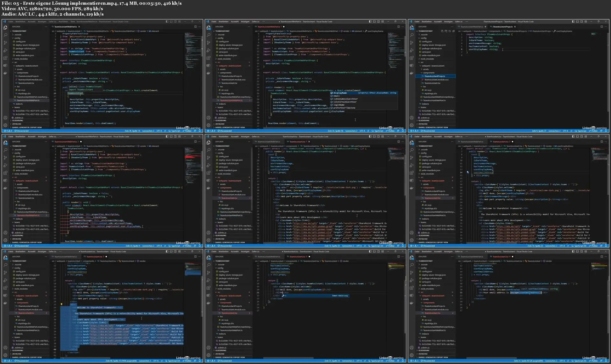Image resolution: width=611 pixels, height=364 pixels.
Task: Open Anzeigen menu in the middle-center frame
Action: click(245, 137)
